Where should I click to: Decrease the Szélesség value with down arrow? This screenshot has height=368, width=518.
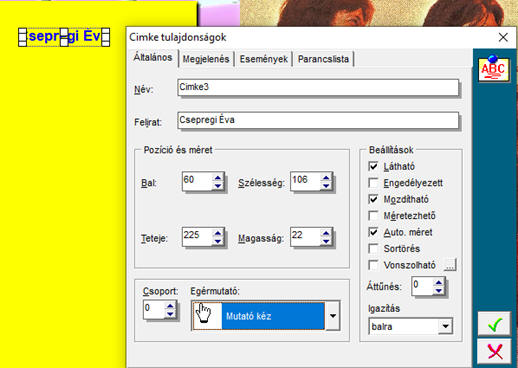[326, 186]
